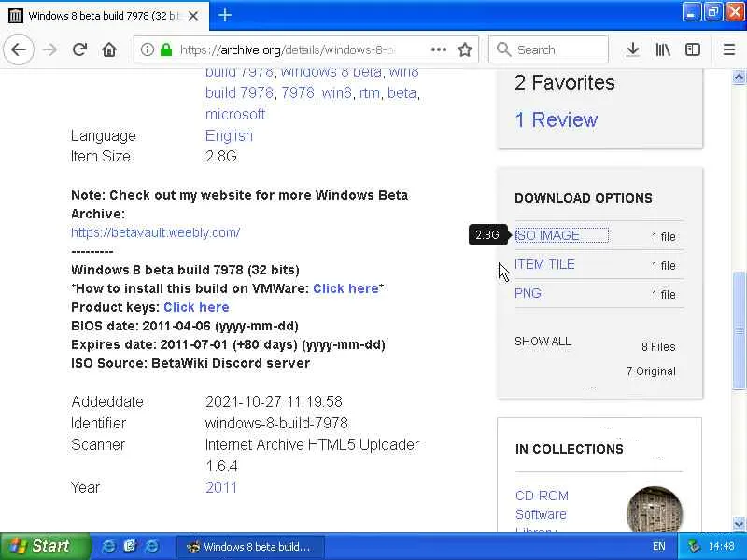Click the EN language indicator
This screenshot has width=747, height=560.
pos(659,546)
